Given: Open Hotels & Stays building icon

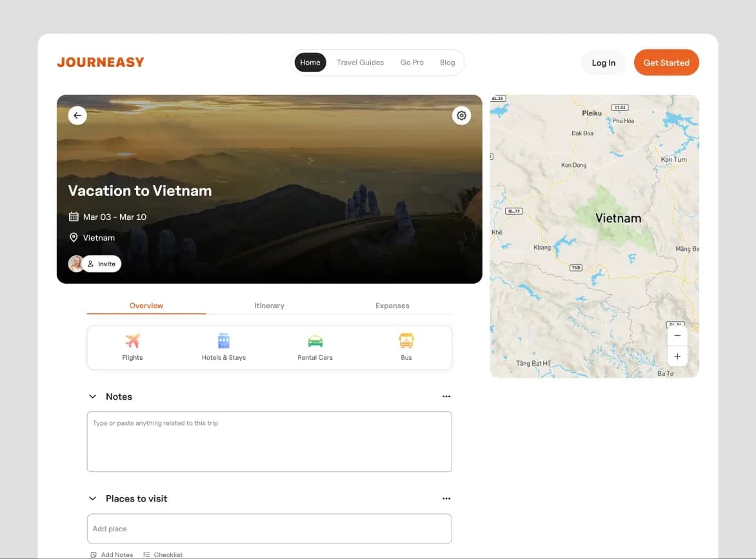Looking at the screenshot, I should tap(224, 340).
